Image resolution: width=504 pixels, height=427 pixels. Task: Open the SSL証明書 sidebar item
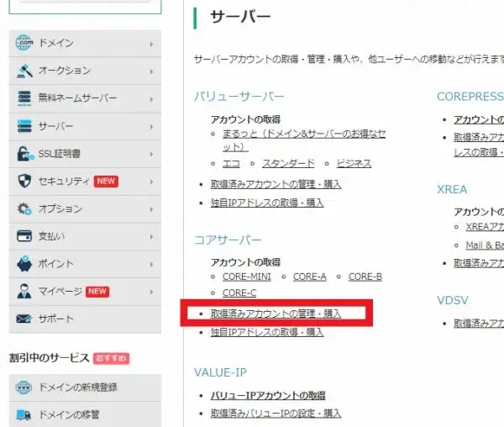[x=85, y=154]
